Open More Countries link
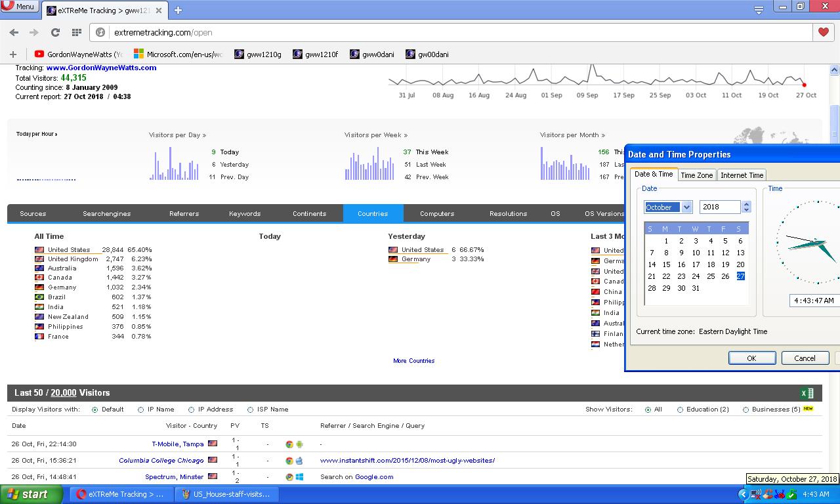The image size is (840, 504). coord(413,361)
